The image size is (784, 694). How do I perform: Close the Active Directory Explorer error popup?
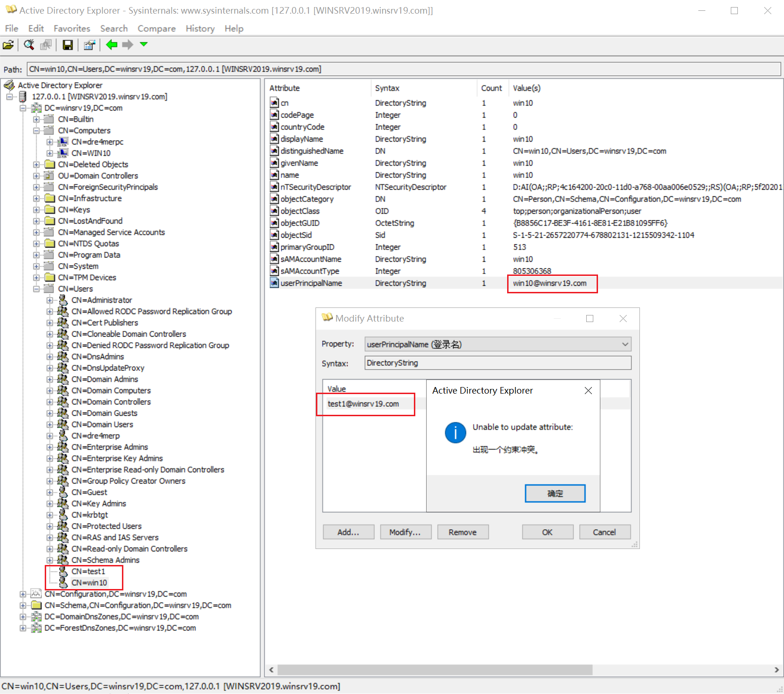pyautogui.click(x=588, y=390)
